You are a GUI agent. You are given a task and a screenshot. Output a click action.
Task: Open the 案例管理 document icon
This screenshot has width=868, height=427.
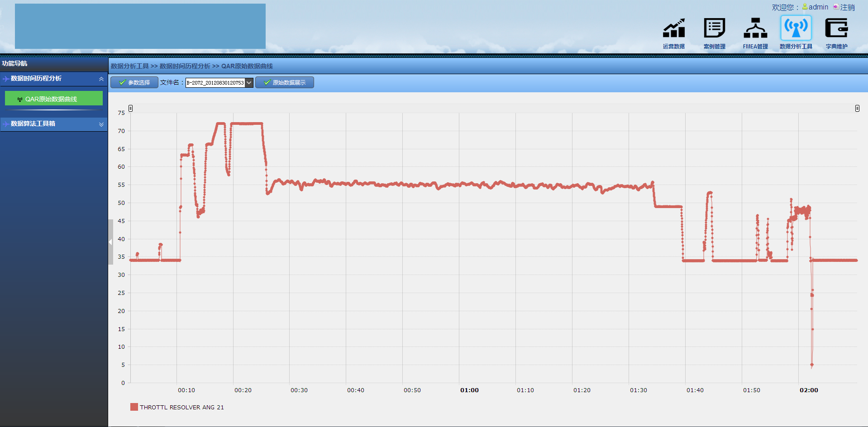click(714, 28)
